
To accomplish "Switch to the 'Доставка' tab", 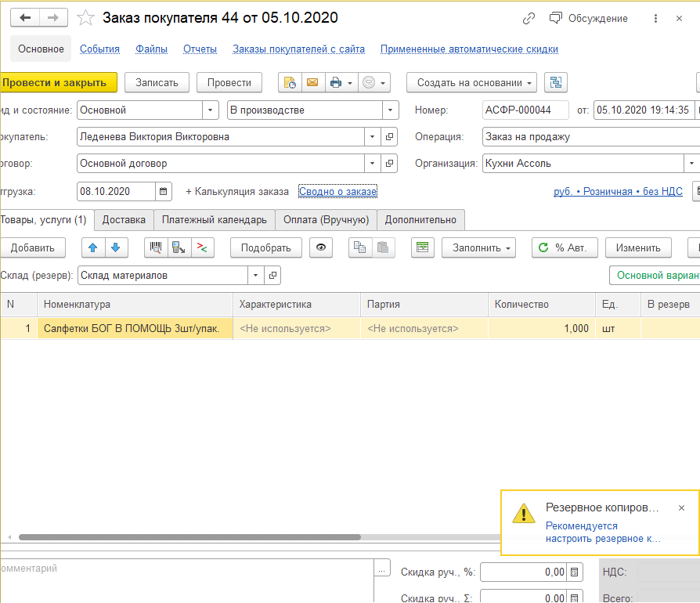I will pyautogui.click(x=124, y=219).
